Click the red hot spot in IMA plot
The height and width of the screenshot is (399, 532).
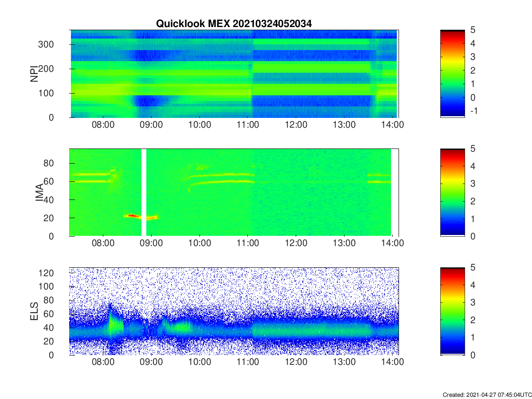click(132, 215)
